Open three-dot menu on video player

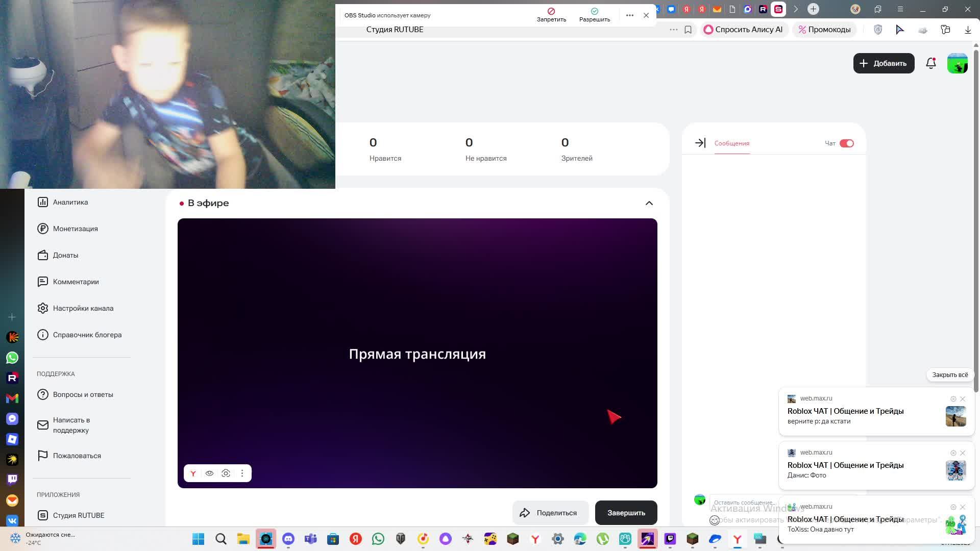[242, 473]
